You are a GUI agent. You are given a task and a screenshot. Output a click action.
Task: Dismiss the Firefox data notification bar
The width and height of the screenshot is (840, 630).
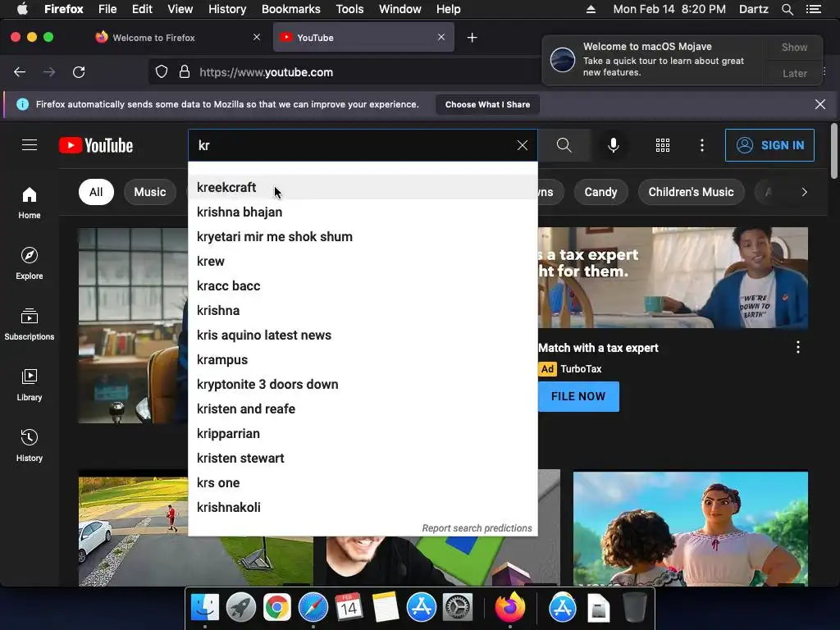tap(820, 104)
